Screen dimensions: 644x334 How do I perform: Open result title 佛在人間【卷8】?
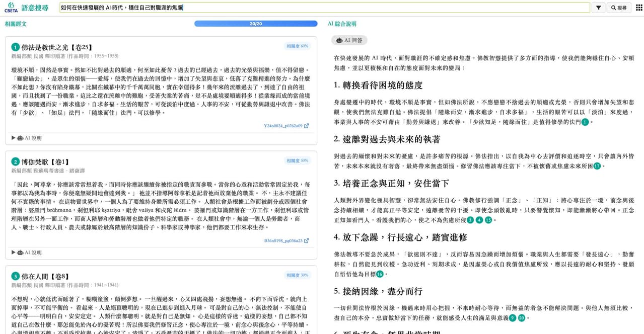45,276
